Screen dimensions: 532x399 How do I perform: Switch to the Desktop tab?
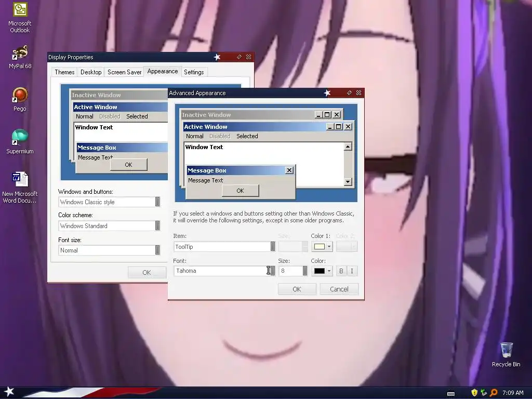[x=91, y=72]
